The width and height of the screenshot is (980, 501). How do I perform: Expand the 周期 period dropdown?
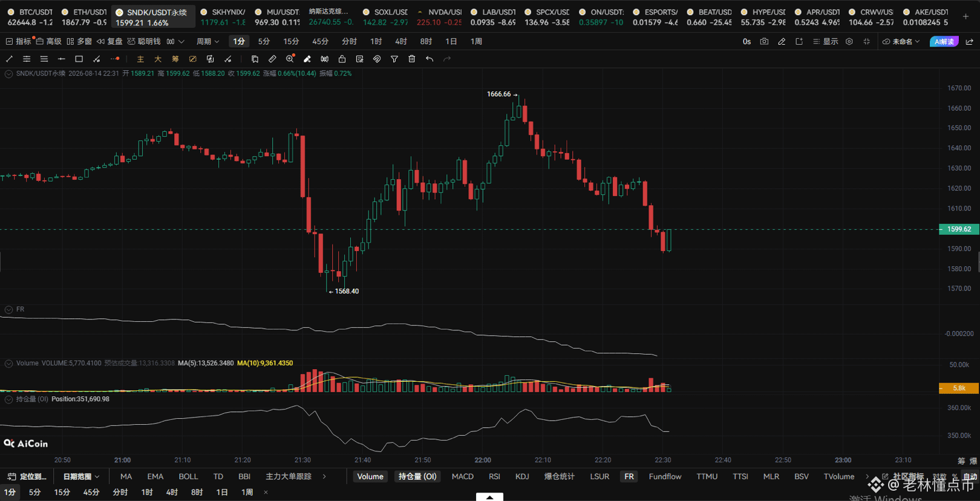point(207,42)
